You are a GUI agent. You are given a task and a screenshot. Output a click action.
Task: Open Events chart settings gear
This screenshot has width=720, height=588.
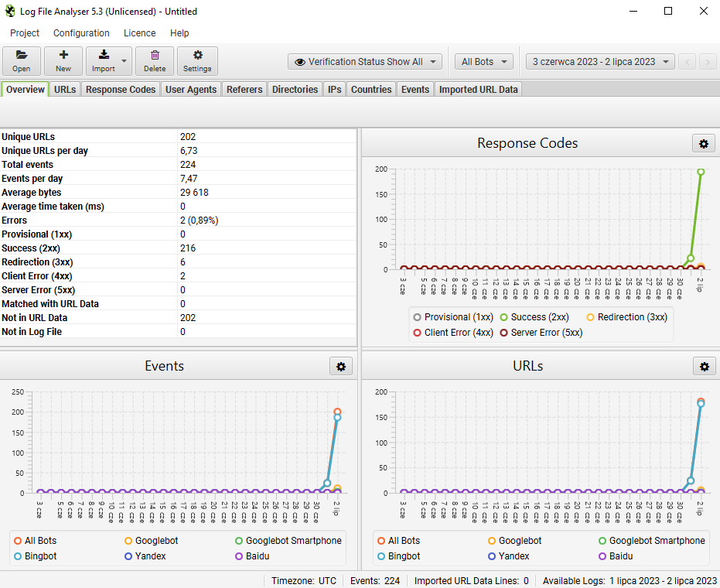(341, 367)
